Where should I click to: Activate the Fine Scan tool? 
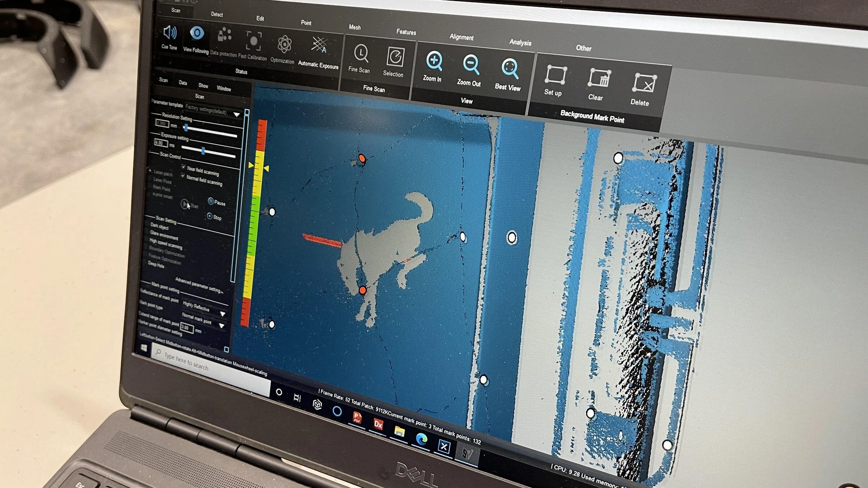click(x=361, y=53)
